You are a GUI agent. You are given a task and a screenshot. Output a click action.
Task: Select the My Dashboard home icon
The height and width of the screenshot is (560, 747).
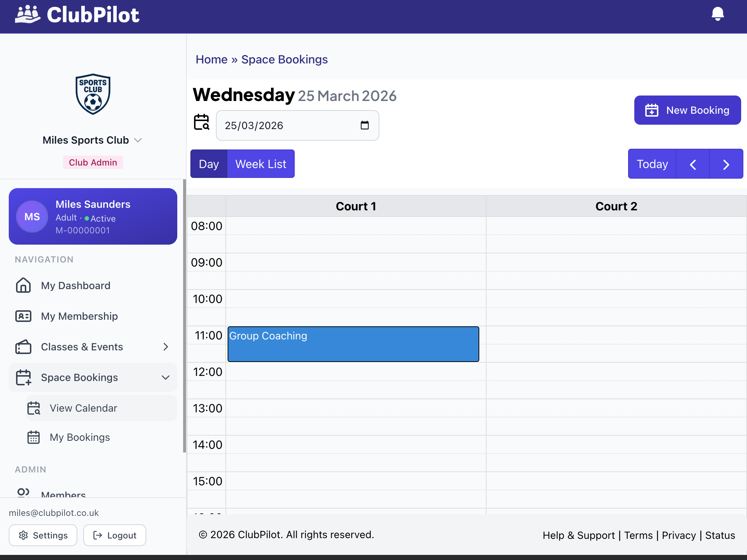[x=23, y=285]
